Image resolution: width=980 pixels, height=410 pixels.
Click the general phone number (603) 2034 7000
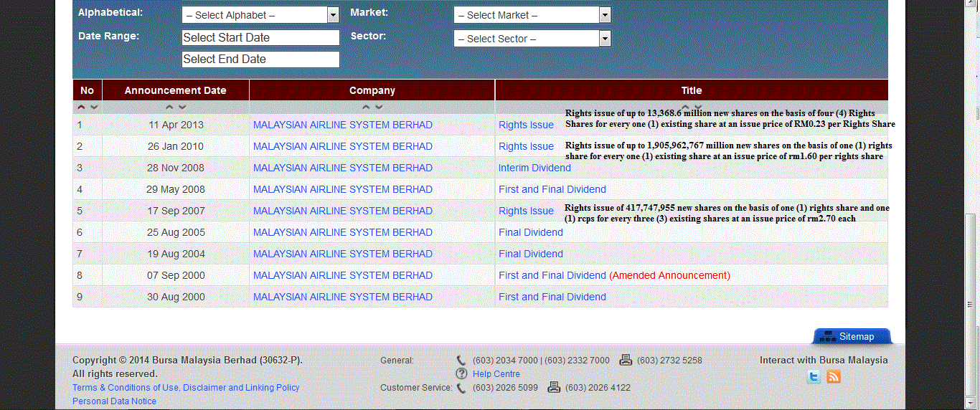(505, 361)
